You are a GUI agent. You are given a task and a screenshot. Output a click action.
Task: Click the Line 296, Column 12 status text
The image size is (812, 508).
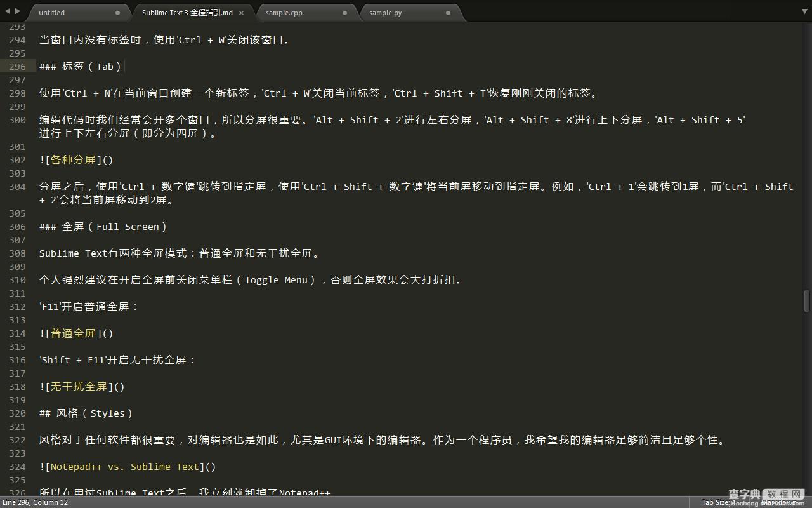pyautogui.click(x=35, y=502)
